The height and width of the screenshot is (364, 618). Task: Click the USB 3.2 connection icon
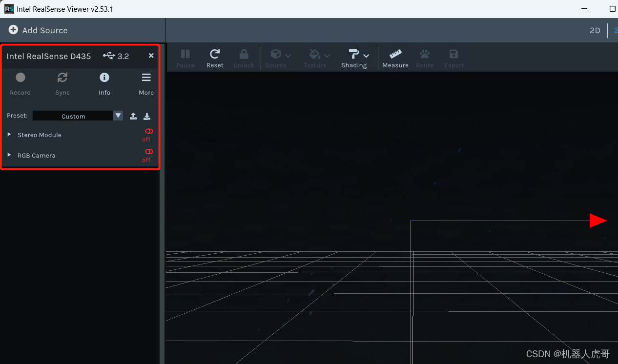tap(109, 56)
